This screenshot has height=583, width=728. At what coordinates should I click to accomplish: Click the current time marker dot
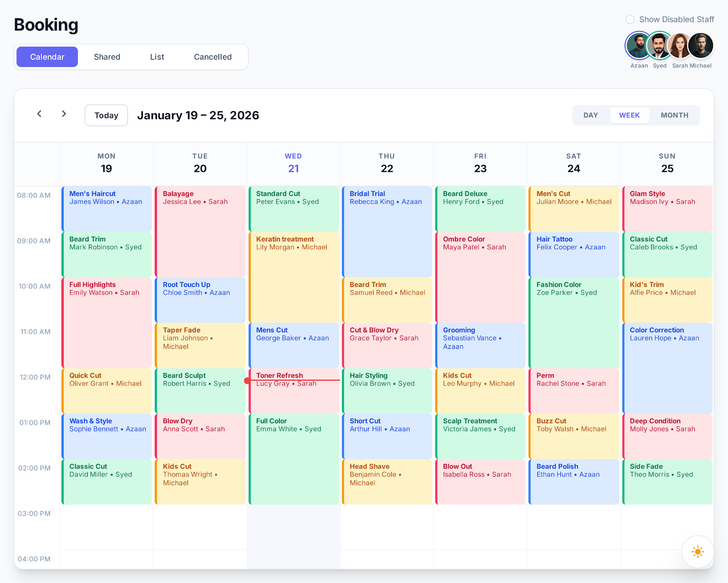tap(247, 381)
